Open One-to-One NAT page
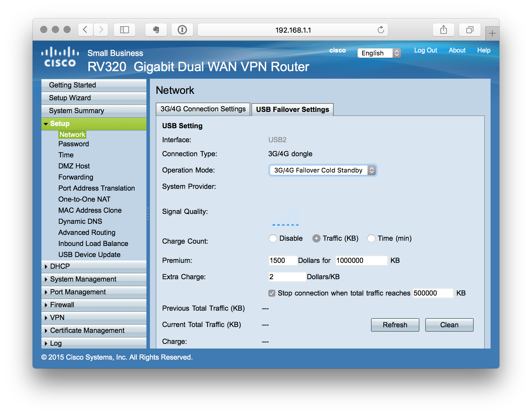 tap(84, 199)
